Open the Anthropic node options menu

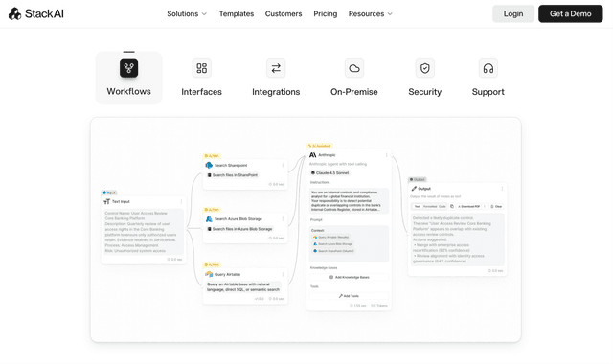coord(387,155)
